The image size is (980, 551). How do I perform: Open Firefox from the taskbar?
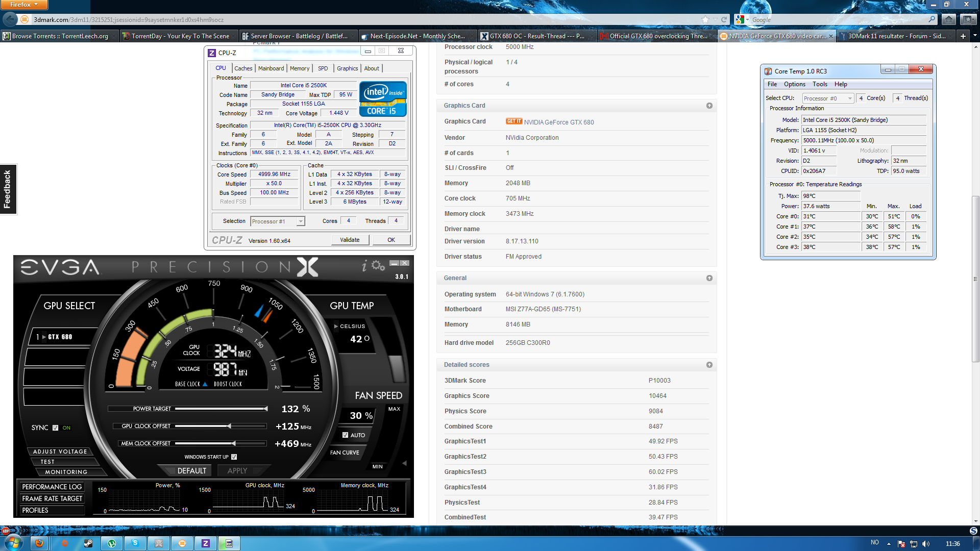point(39,543)
